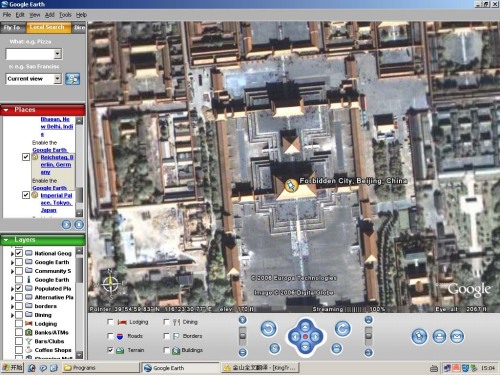This screenshot has width=500, height=375.
Task: Click the Forbidden City placemark pin
Action: tap(291, 185)
